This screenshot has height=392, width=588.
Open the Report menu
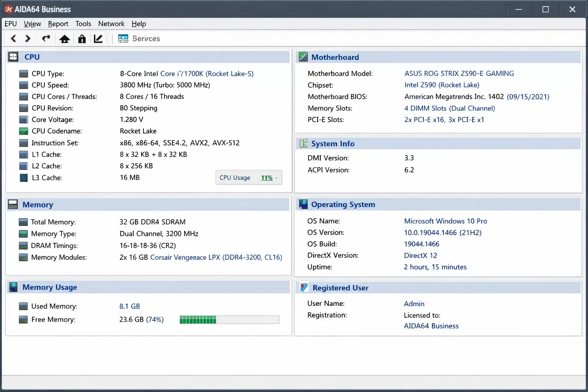click(58, 24)
